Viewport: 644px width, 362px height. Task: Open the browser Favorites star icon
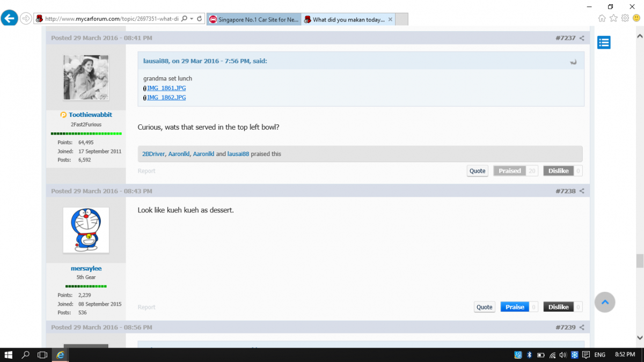coord(613,18)
